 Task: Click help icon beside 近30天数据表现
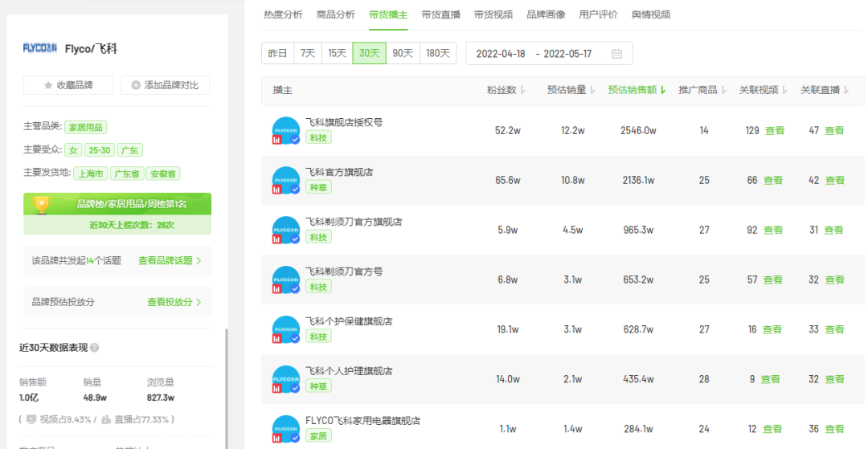click(x=94, y=348)
